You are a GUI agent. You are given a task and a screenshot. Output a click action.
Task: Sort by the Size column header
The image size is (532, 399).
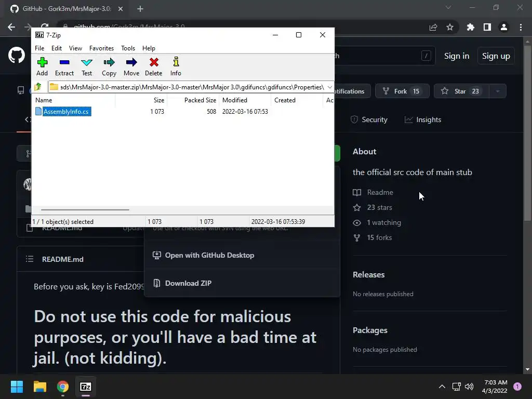141,100
